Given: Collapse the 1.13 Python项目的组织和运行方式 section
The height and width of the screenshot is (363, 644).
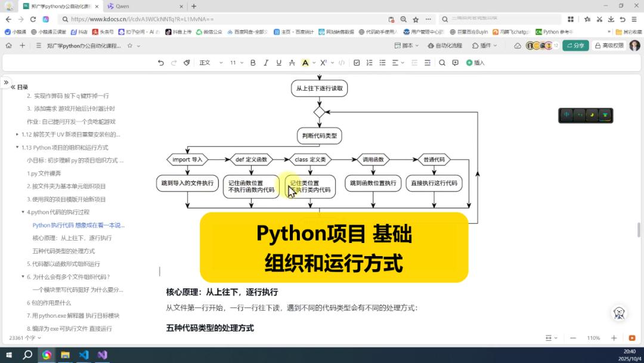Looking at the screenshot, I should pyautogui.click(x=17, y=147).
